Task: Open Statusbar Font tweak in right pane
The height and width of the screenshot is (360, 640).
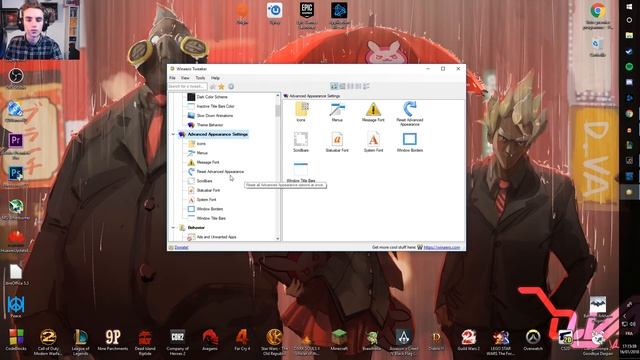Action: point(337,142)
